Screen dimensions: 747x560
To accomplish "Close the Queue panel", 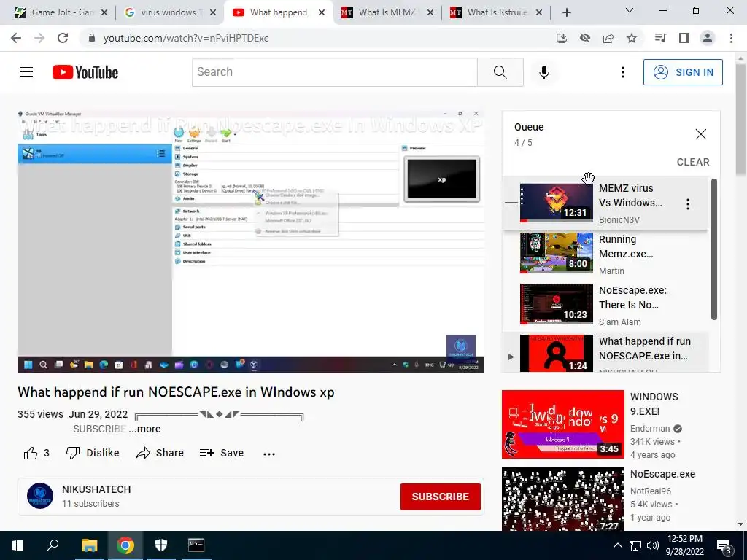I will [x=701, y=134].
